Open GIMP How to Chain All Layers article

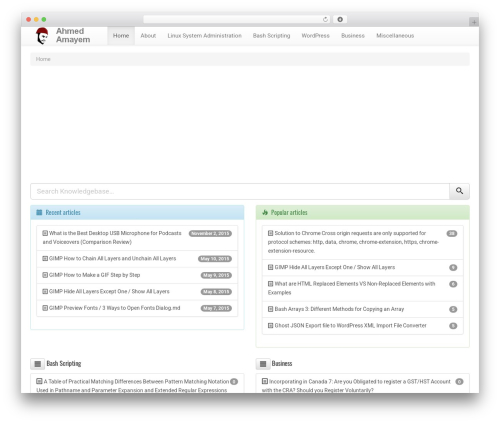(113, 258)
